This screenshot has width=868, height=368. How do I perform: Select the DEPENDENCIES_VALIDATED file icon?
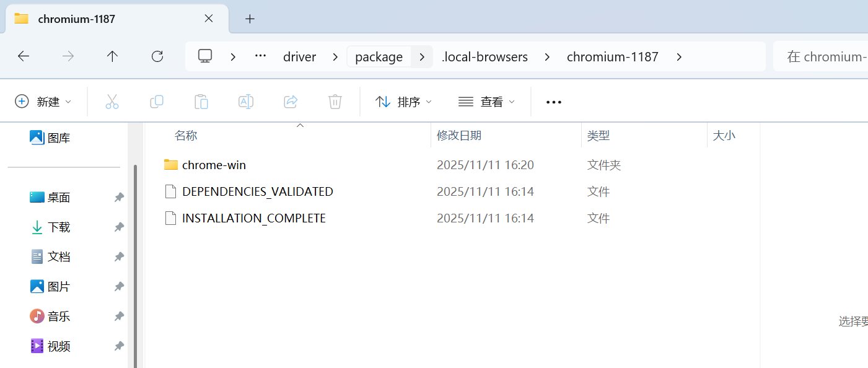click(171, 191)
